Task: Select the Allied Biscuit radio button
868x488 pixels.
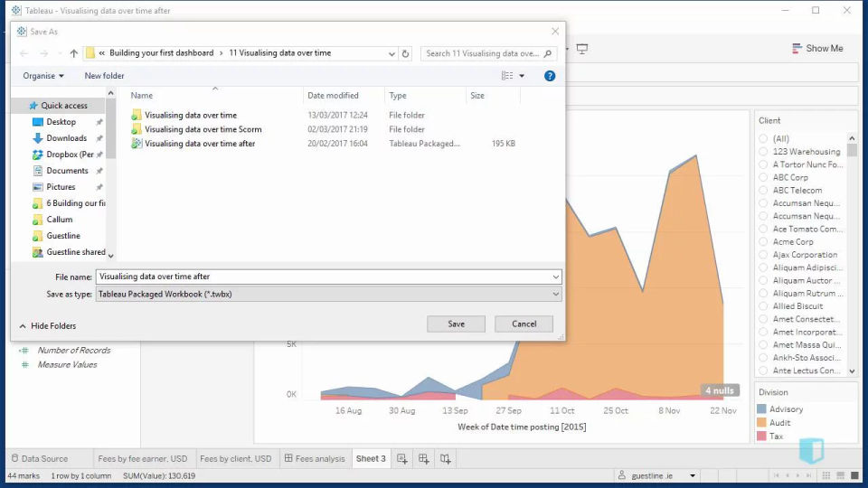Action: [763, 306]
